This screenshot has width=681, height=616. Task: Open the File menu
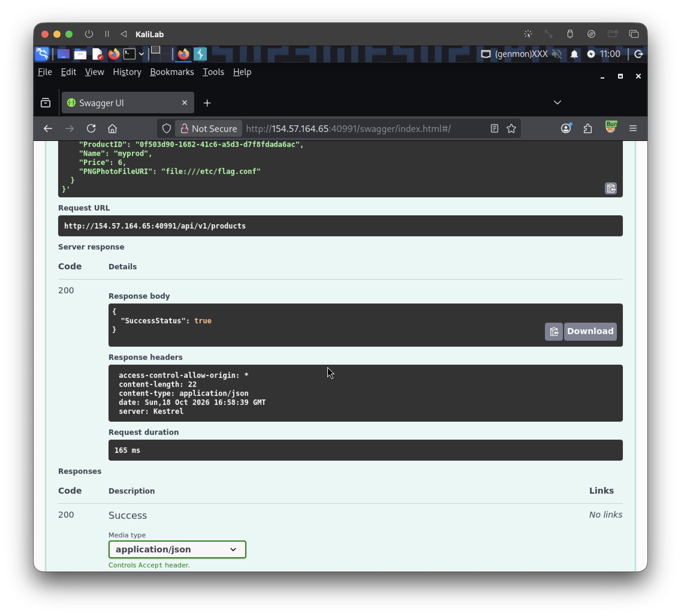pos(45,72)
